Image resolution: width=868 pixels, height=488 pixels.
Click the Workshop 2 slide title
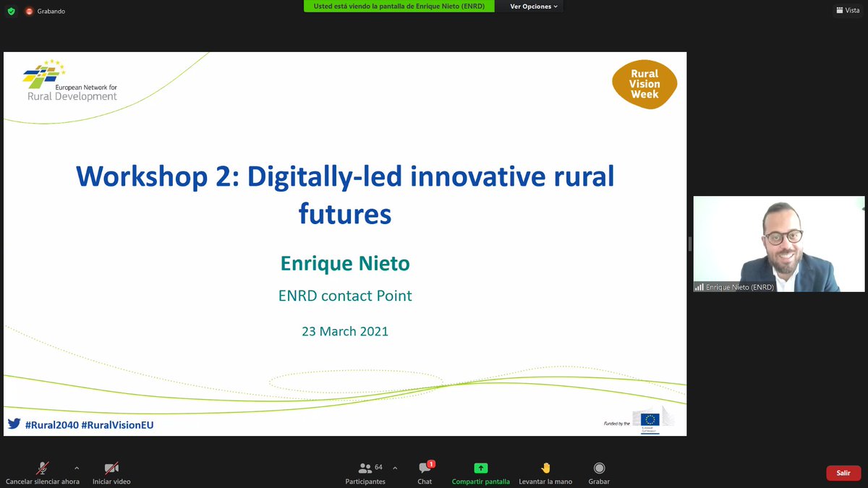[345, 194]
